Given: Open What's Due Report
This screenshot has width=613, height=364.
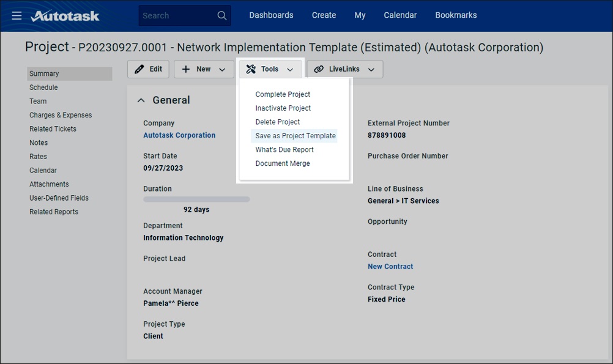Looking at the screenshot, I should pyautogui.click(x=284, y=150).
